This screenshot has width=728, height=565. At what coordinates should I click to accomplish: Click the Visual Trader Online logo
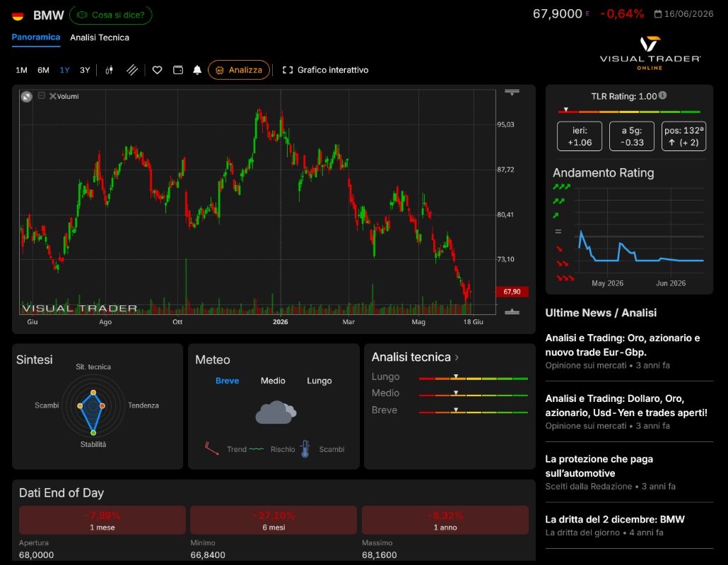point(650,53)
